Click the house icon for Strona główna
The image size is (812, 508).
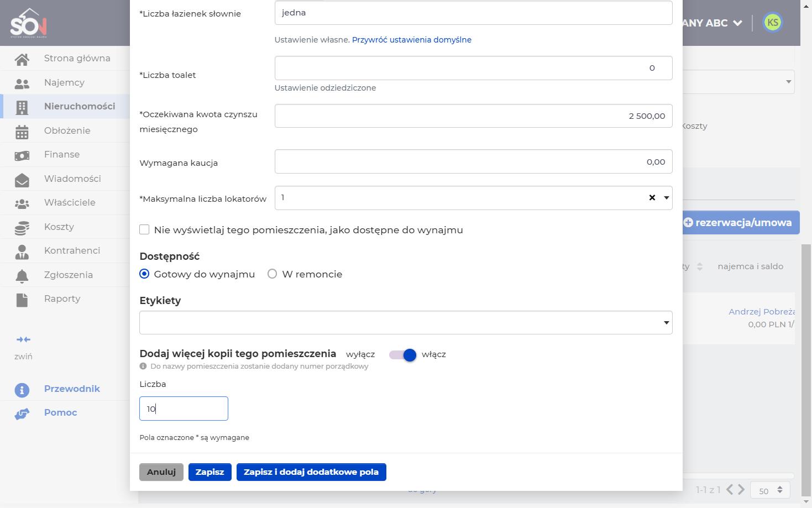coord(22,59)
